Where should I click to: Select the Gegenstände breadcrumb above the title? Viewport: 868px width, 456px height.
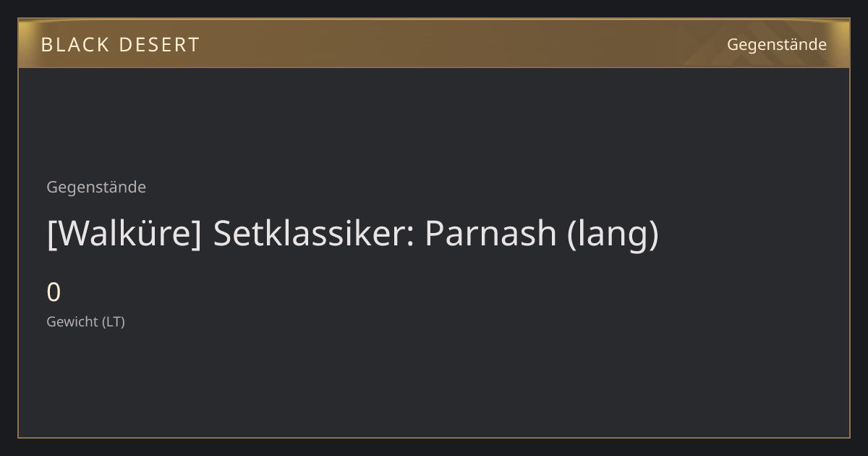click(96, 187)
